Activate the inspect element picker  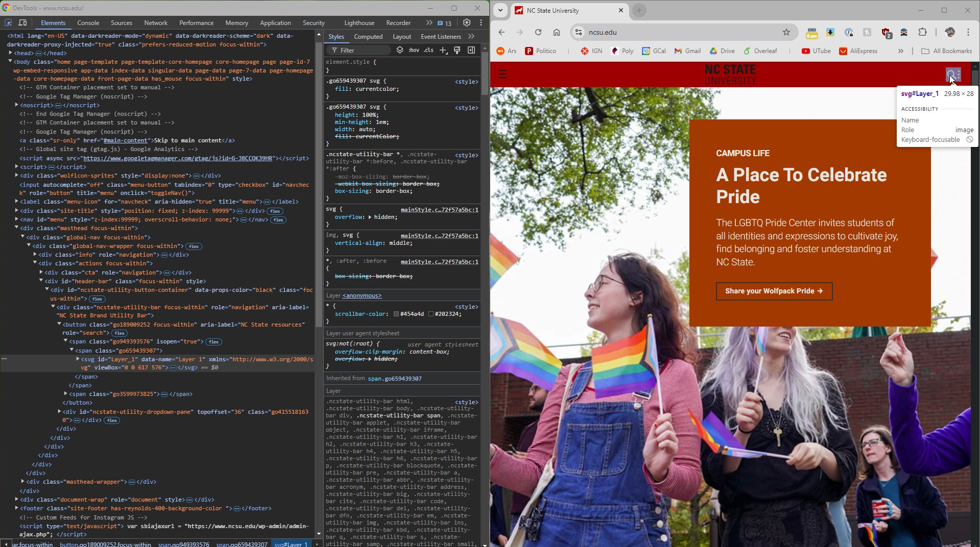(8, 23)
